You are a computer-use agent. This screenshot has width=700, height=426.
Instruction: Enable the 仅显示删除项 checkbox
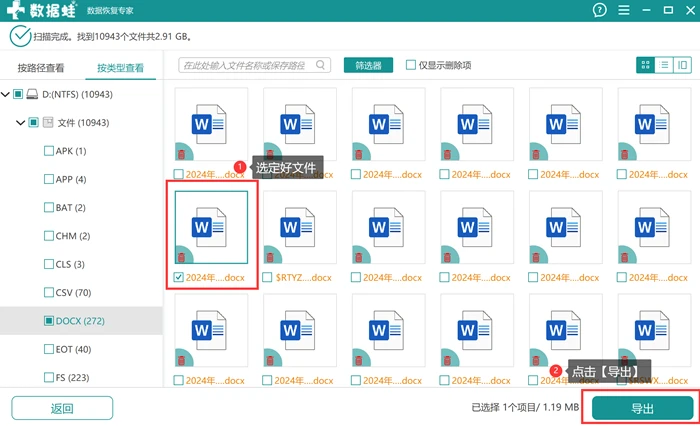point(411,65)
